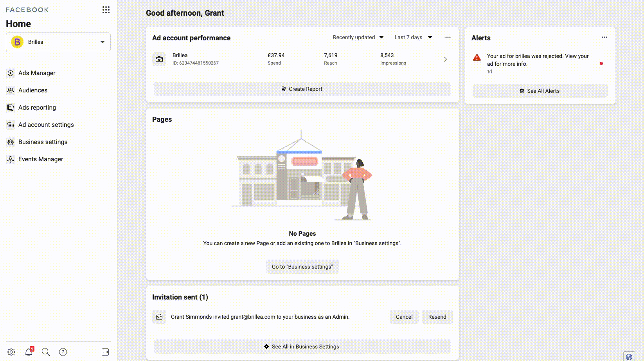Click the Brillea ad account name
Viewport: 644px width, 361px height.
coord(180,56)
